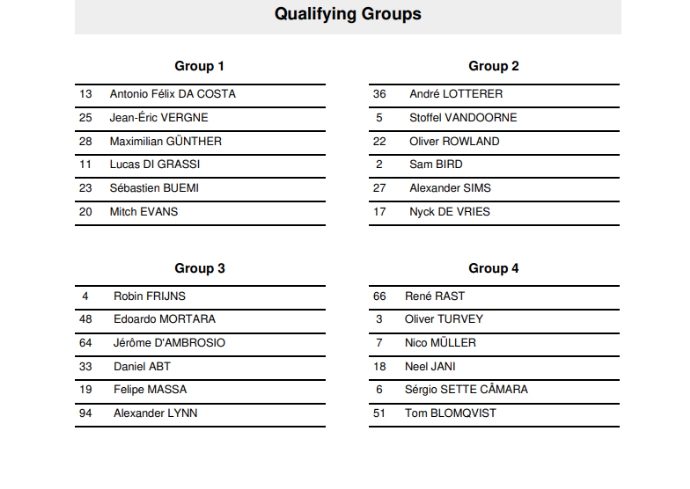Select the Group 3 title
Viewport: 690px width, 489px height.
tap(199, 268)
